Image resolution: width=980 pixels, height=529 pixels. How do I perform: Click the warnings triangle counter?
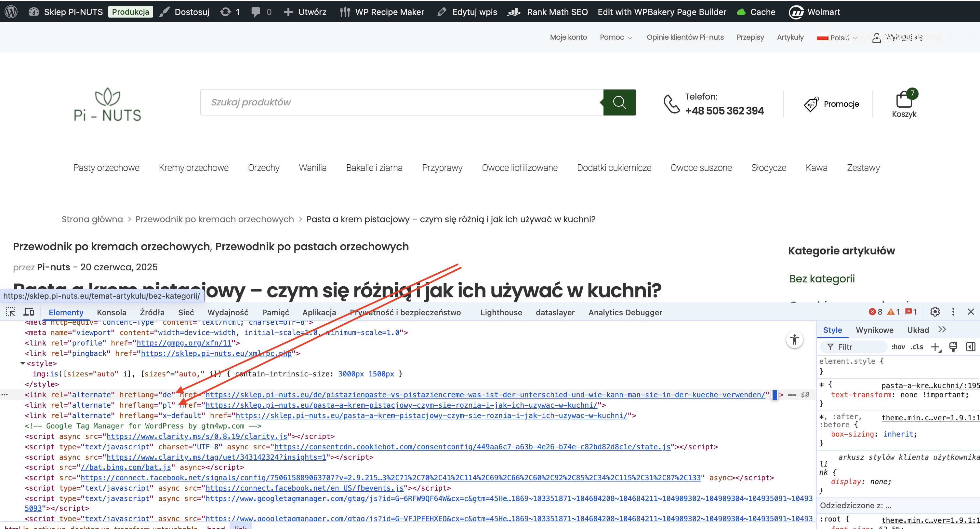894,312
